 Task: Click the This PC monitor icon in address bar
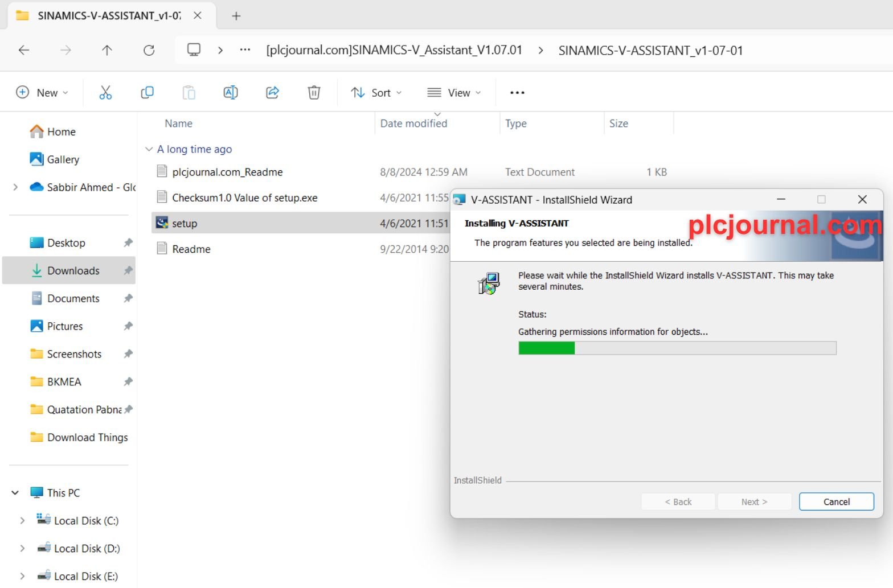[194, 50]
